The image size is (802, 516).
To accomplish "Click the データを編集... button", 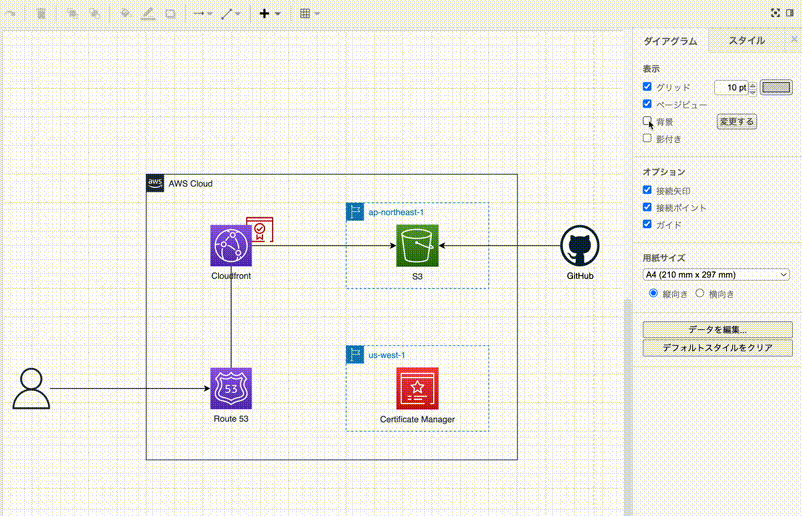I will pyautogui.click(x=717, y=329).
